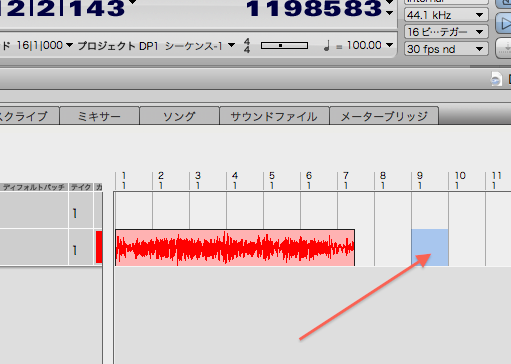Image resolution: width=511 pixels, height=364 pixels.
Task: Switch to the ソング tab
Action: coord(179,116)
